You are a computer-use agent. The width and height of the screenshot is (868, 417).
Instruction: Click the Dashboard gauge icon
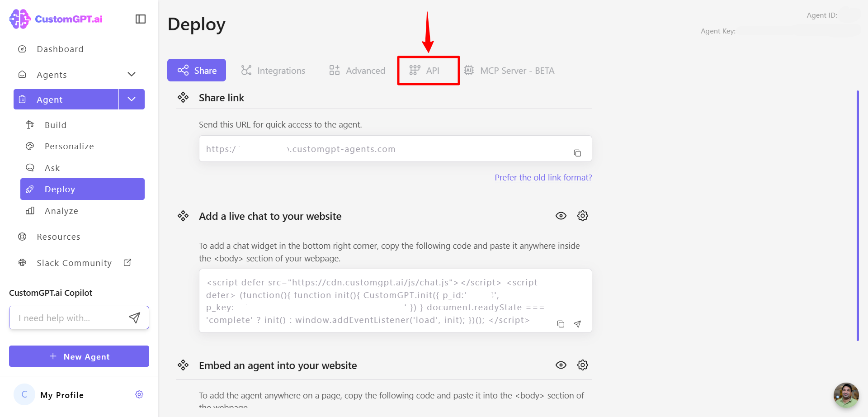pos(22,49)
